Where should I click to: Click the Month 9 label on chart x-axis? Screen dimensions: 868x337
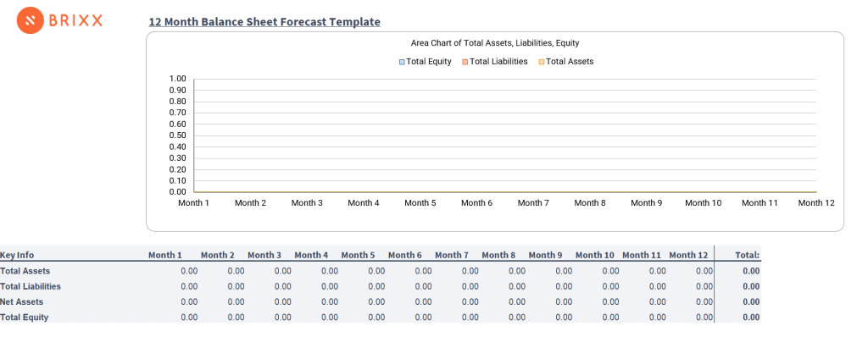[x=647, y=203]
